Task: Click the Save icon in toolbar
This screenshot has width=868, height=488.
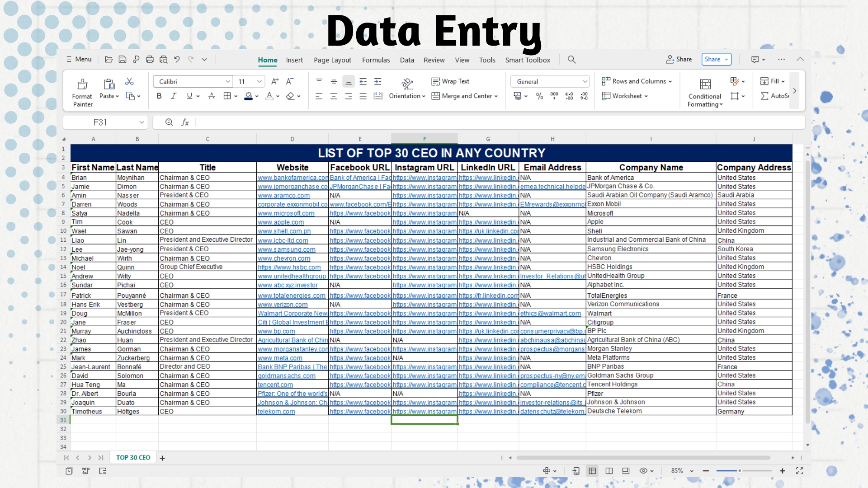Action: click(x=122, y=60)
